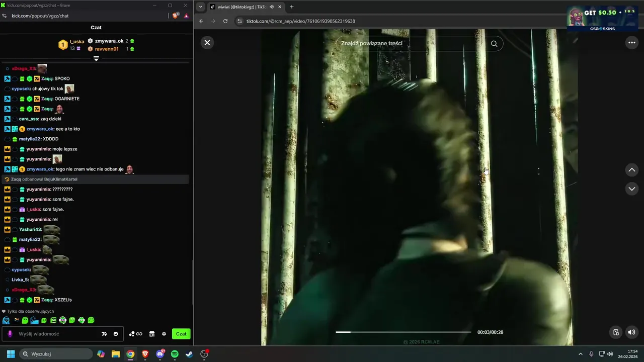Image resolution: width=644 pixels, height=362 pixels.
Task: Expand the hidden system tray icons
Action: (x=580, y=354)
